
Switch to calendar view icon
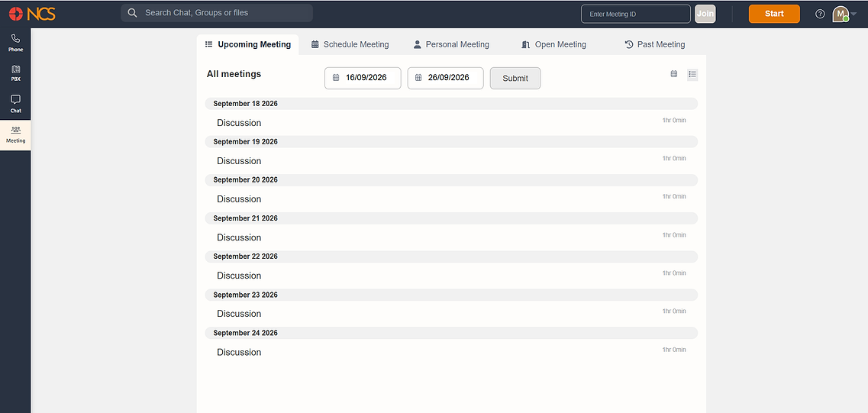673,73
